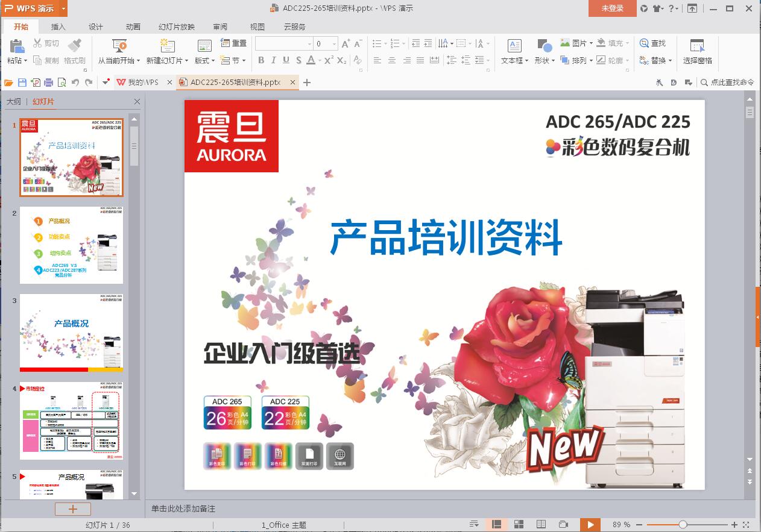Click the Redo arrow
Image resolution: width=761 pixels, height=532 pixels.
tap(89, 83)
